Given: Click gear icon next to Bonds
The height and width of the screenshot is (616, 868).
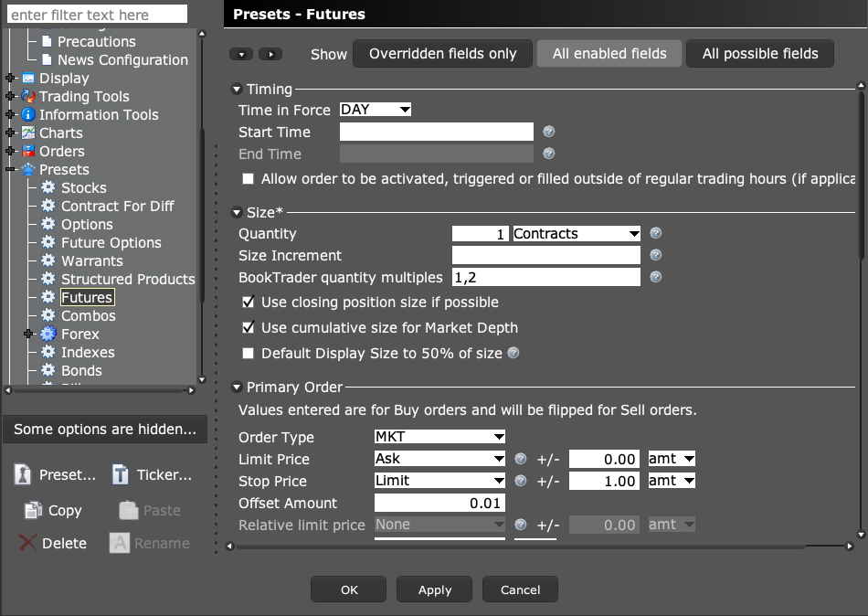Looking at the screenshot, I should (48, 370).
